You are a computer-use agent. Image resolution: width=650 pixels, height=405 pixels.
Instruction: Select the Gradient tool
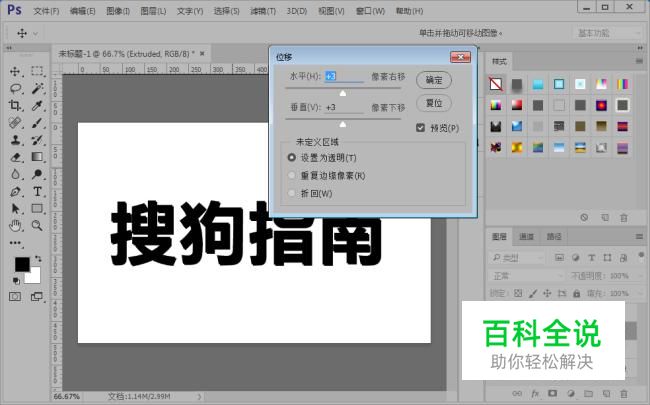(37, 157)
